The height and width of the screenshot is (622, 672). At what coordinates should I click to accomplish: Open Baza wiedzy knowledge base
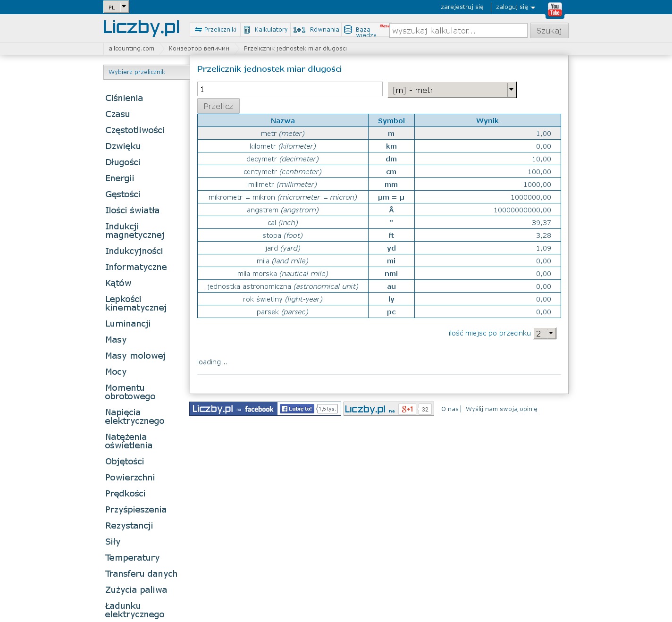361,30
